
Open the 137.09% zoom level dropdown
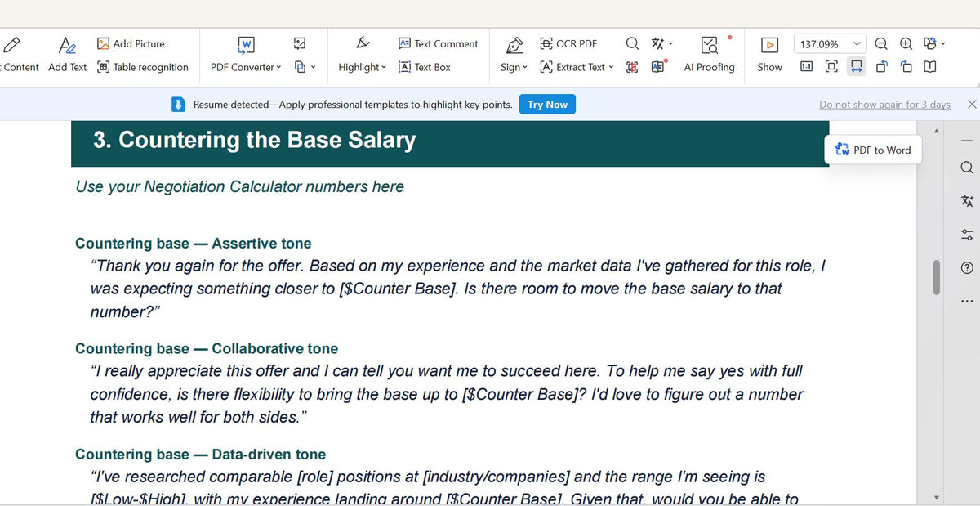coord(857,44)
